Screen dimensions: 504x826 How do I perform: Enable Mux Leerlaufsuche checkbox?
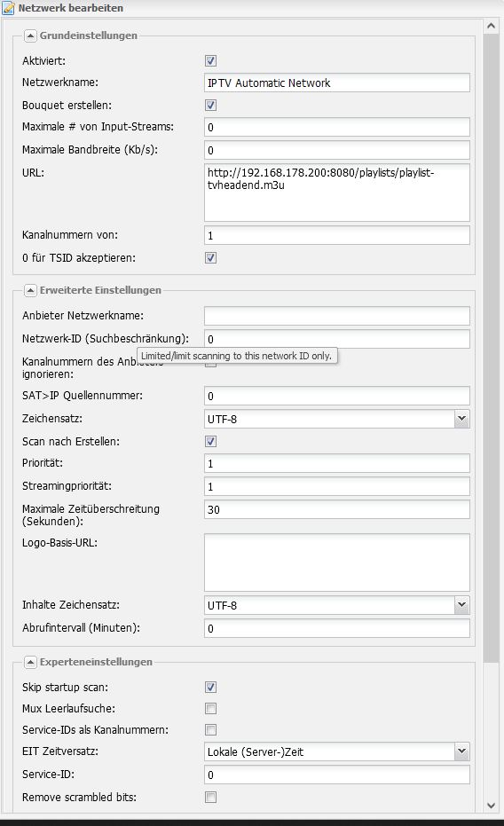pyautogui.click(x=210, y=709)
